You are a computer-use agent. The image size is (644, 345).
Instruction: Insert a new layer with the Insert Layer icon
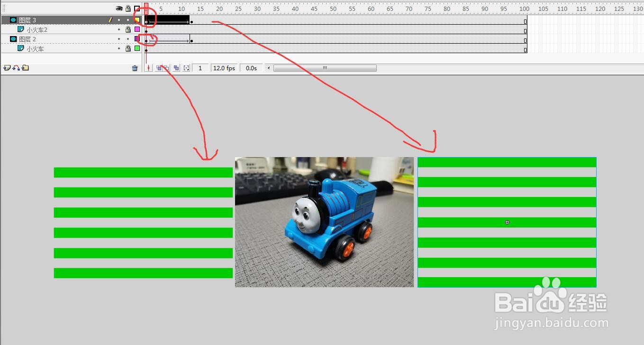point(7,68)
